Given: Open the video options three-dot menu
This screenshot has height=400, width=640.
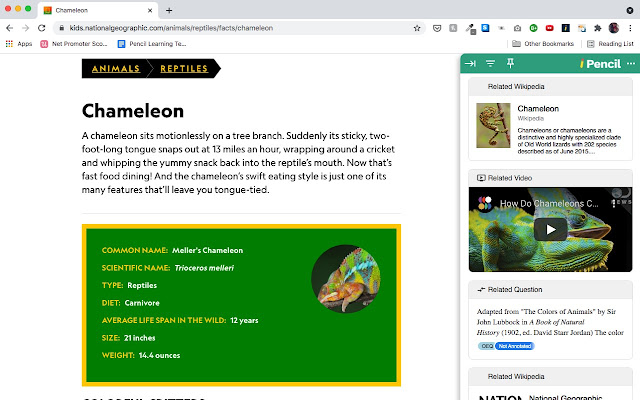Looking at the screenshot, I should point(613,203).
